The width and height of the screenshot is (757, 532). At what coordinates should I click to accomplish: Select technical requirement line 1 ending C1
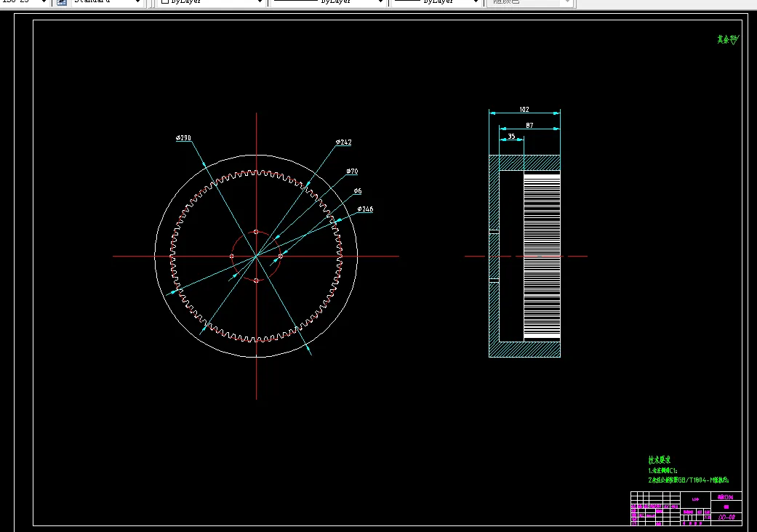coord(663,471)
